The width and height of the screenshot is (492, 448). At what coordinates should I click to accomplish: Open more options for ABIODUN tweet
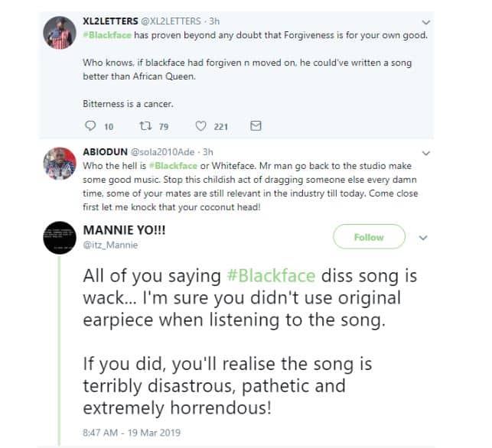pyautogui.click(x=426, y=154)
